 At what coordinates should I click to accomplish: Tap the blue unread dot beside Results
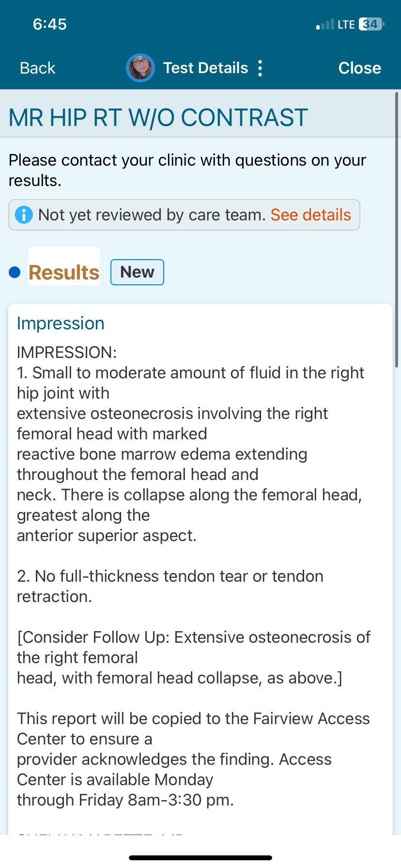point(15,272)
